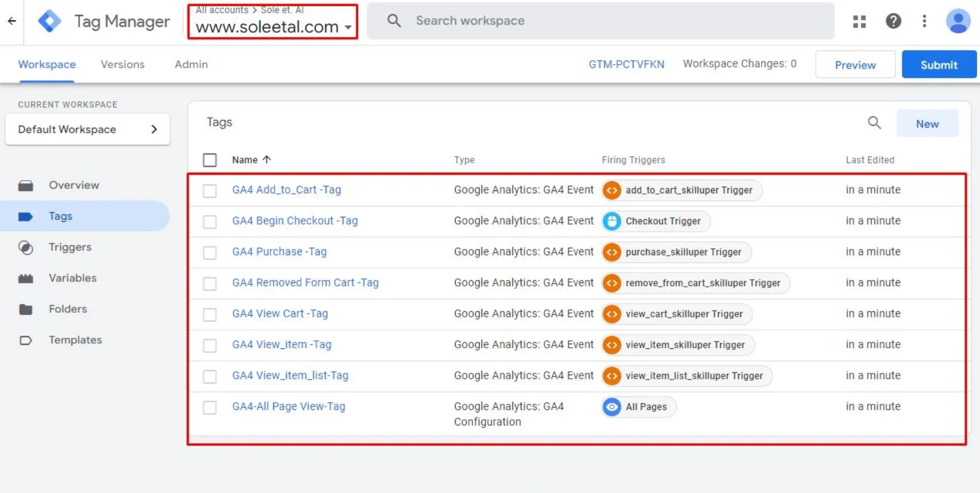Click the Search workspace field
Viewport: 980px width, 493px height.
coord(600,21)
